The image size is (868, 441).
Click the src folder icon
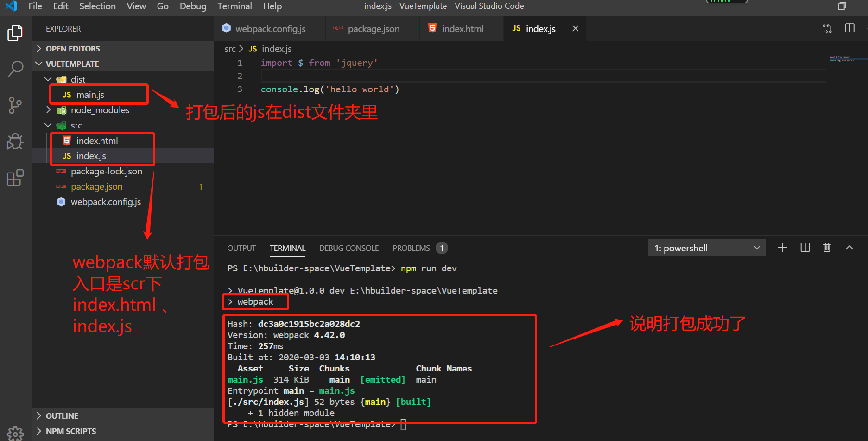(x=61, y=126)
